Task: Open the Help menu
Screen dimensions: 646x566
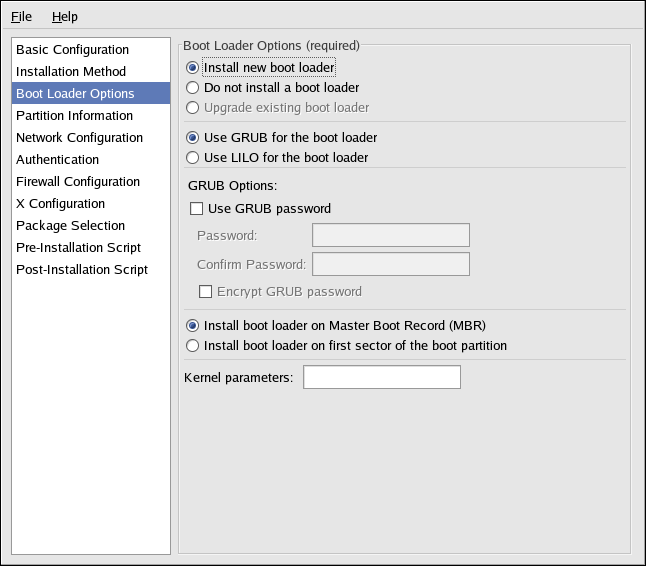Action: (64, 17)
